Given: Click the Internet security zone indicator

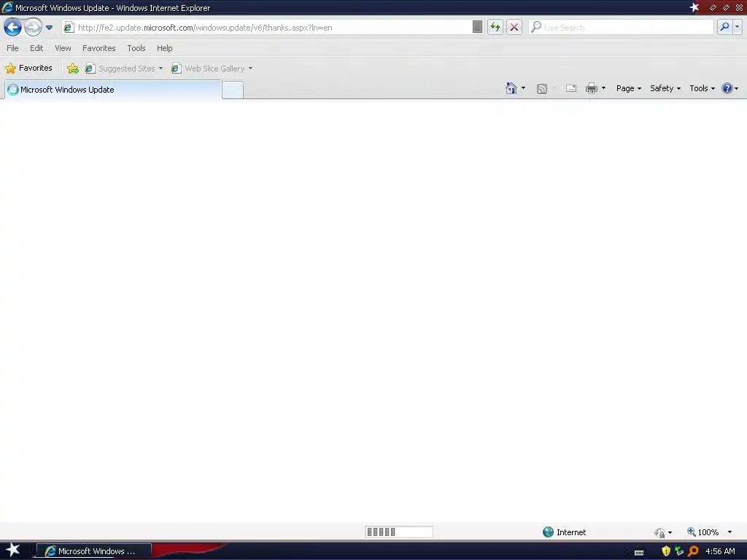Looking at the screenshot, I should pyautogui.click(x=565, y=532).
